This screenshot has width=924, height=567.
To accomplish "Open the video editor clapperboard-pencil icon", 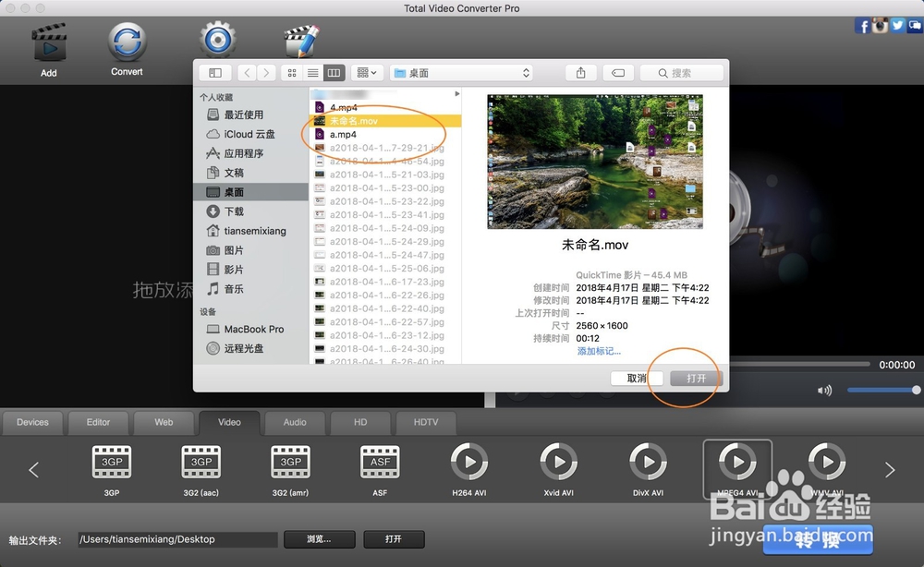I will pos(301,41).
